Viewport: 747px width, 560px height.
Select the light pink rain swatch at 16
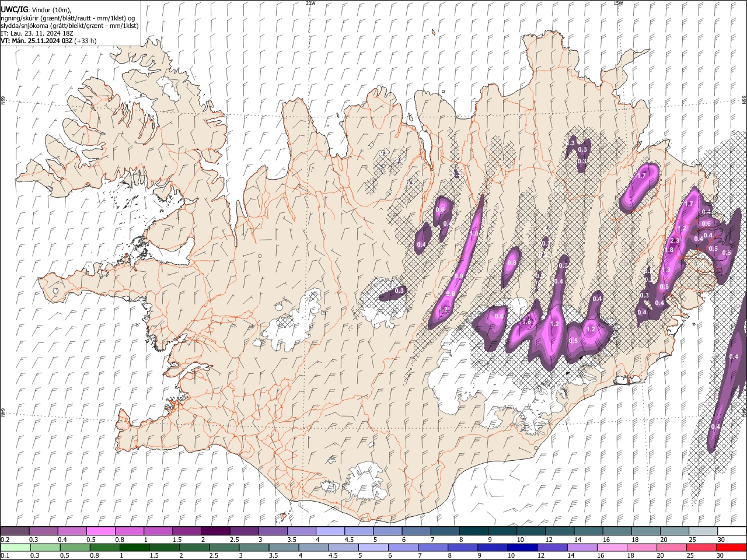(x=612, y=547)
